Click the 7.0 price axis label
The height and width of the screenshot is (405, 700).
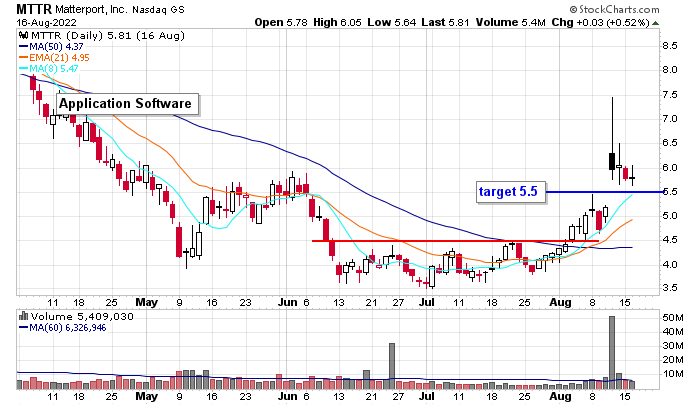coord(670,119)
